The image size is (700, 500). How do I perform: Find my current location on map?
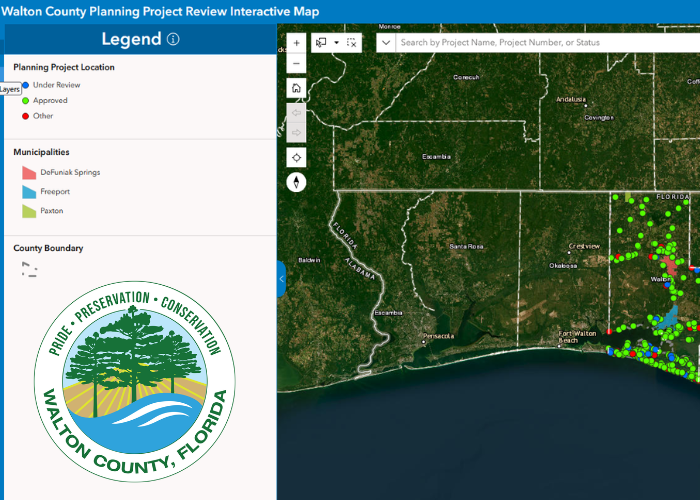coord(296,158)
